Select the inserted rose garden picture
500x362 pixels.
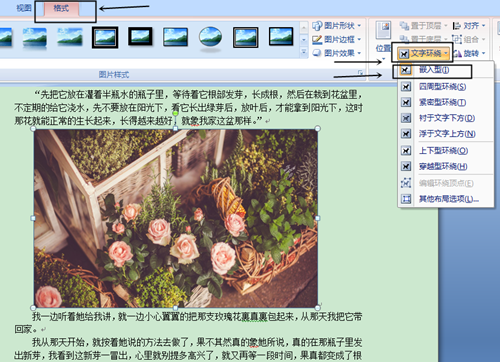coord(176,218)
